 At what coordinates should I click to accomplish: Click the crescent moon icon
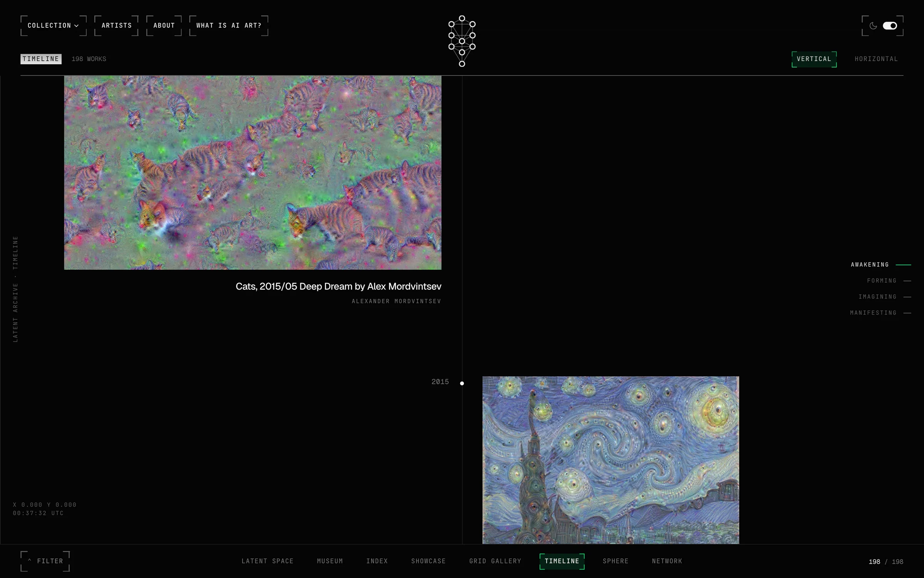[873, 26]
